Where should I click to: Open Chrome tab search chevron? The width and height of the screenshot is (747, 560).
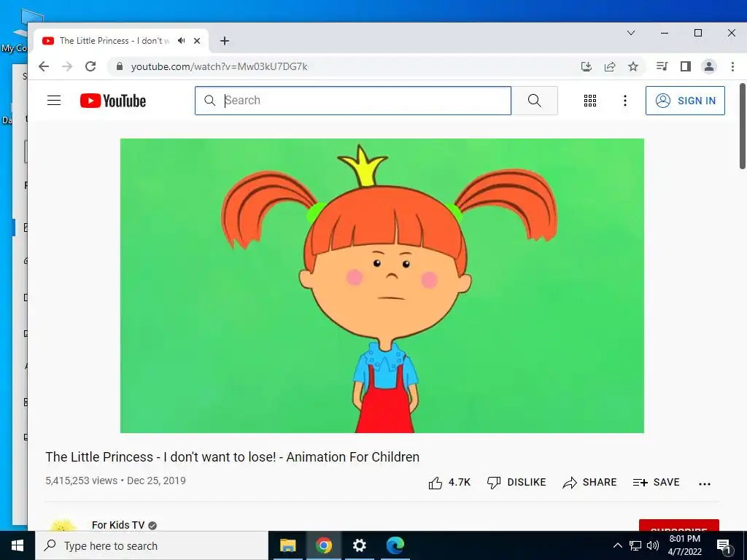(631, 33)
